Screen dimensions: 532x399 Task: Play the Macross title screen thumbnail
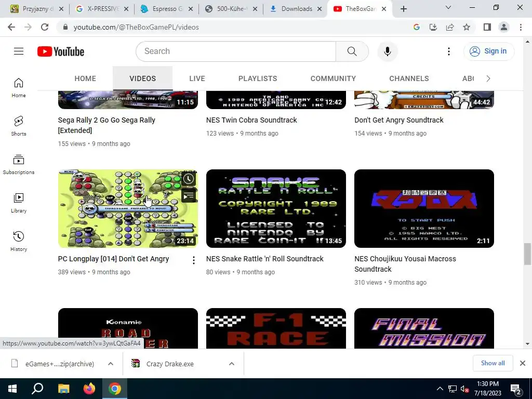pyautogui.click(x=424, y=208)
